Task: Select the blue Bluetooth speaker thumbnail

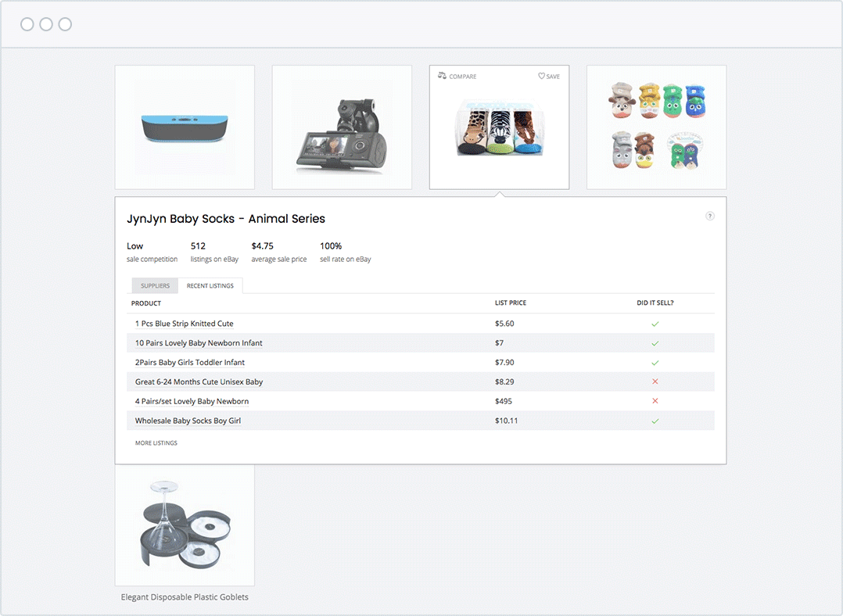Action: tap(185, 127)
